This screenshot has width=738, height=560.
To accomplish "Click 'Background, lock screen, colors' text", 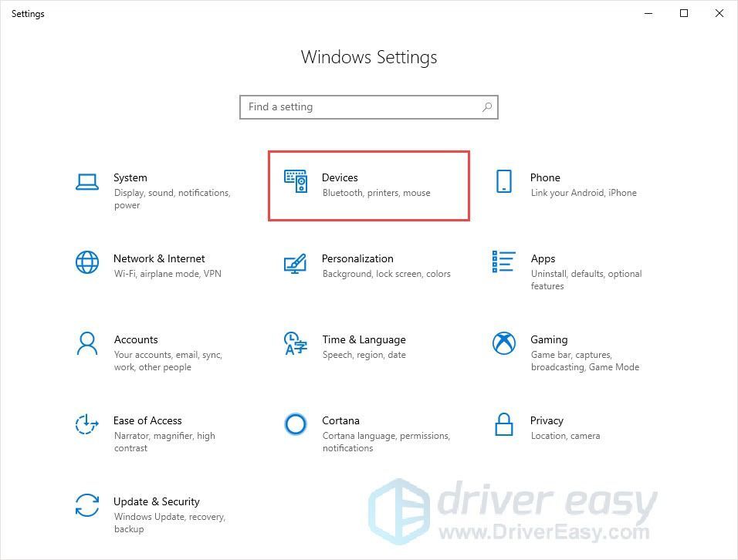I will 387,274.
